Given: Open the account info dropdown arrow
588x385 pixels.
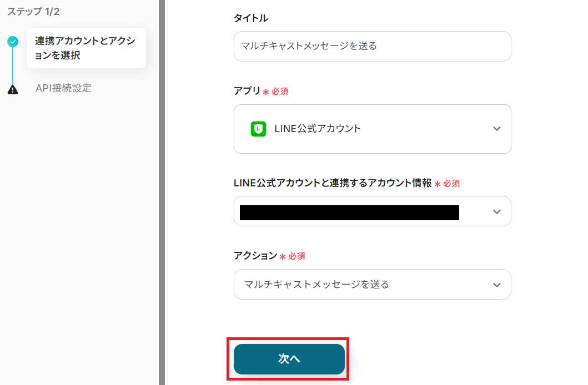Looking at the screenshot, I should click(x=496, y=211).
